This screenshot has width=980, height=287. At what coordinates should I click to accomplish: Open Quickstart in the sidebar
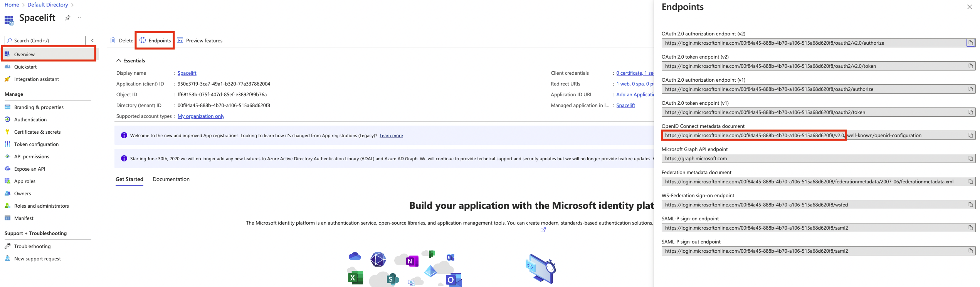coord(25,67)
